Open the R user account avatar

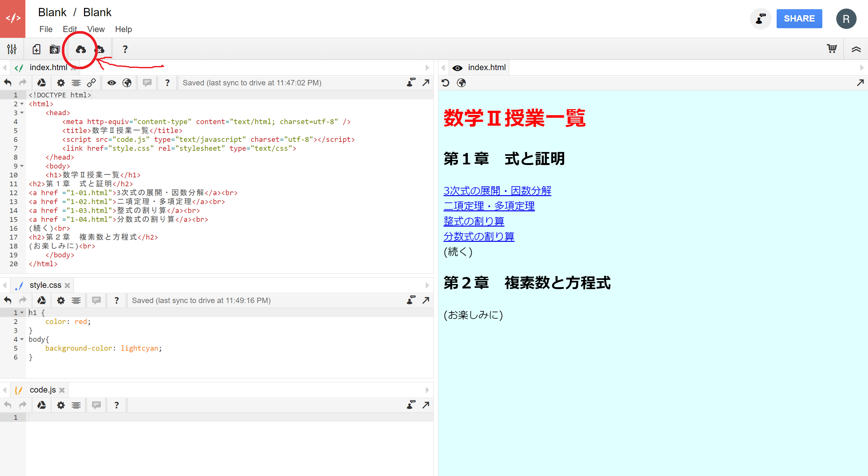(x=846, y=18)
